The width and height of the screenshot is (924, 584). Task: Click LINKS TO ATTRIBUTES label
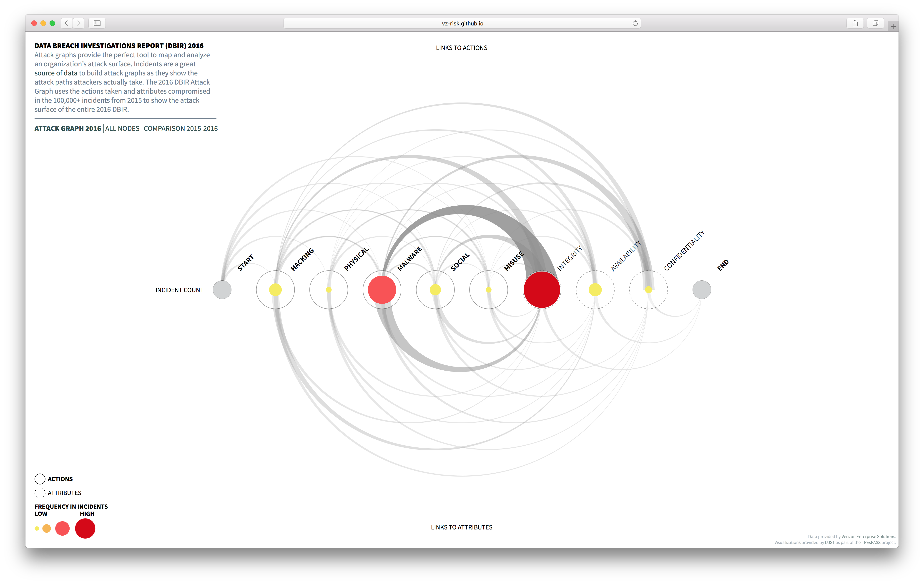tap(462, 527)
